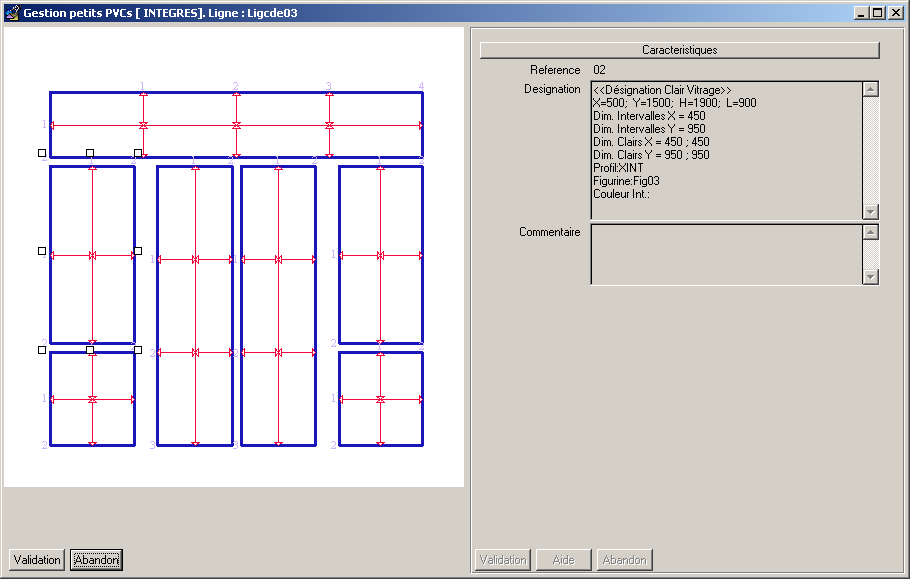The width and height of the screenshot is (910, 579).
Task: Click the bottom-center selection handle of selected panel
Action: point(90,350)
